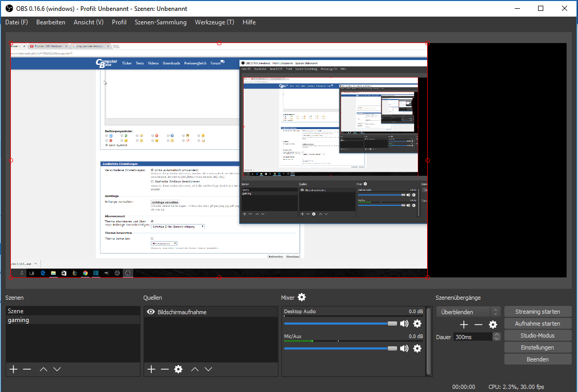
Task: Select Bildschirmaufnahme source row
Action: tap(210, 312)
